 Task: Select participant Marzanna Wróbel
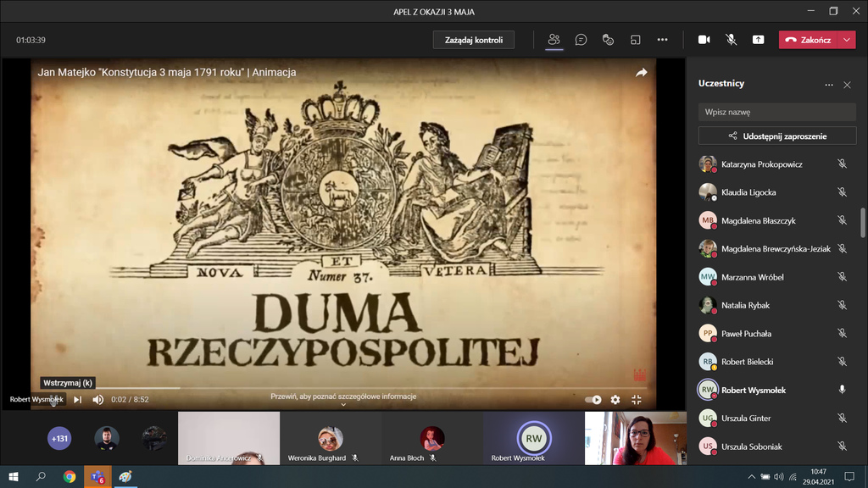[777, 277]
